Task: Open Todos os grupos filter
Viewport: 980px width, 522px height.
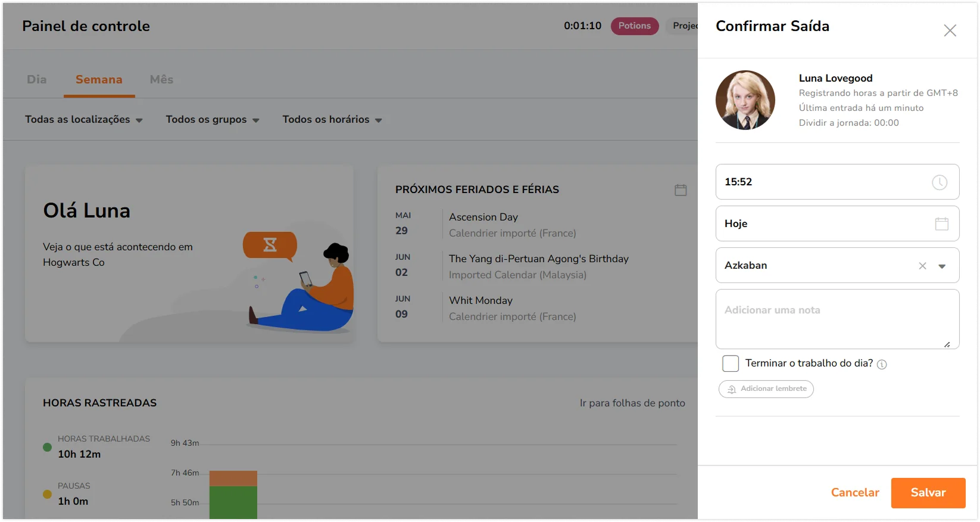Action: [x=213, y=119]
